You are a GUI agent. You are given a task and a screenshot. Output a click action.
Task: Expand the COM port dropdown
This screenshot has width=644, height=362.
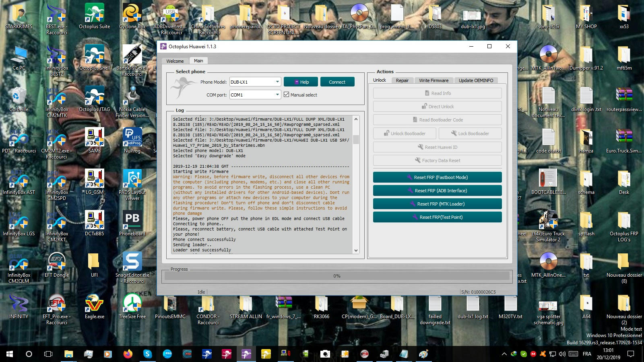pyautogui.click(x=277, y=95)
